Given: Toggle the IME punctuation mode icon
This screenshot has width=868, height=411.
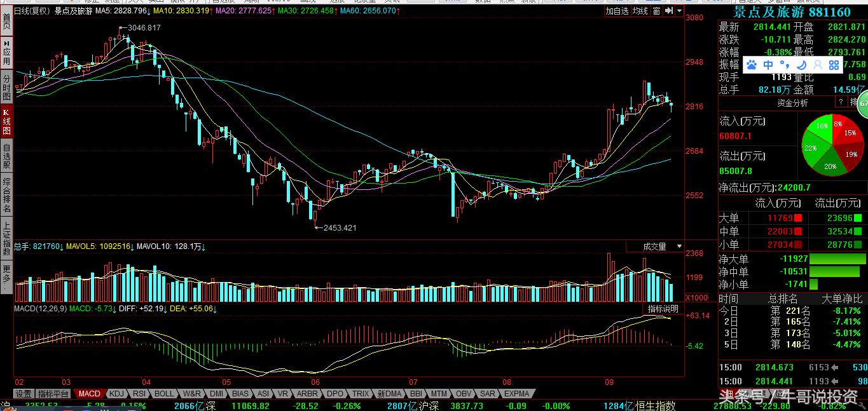Looking at the screenshot, I should [x=785, y=65].
